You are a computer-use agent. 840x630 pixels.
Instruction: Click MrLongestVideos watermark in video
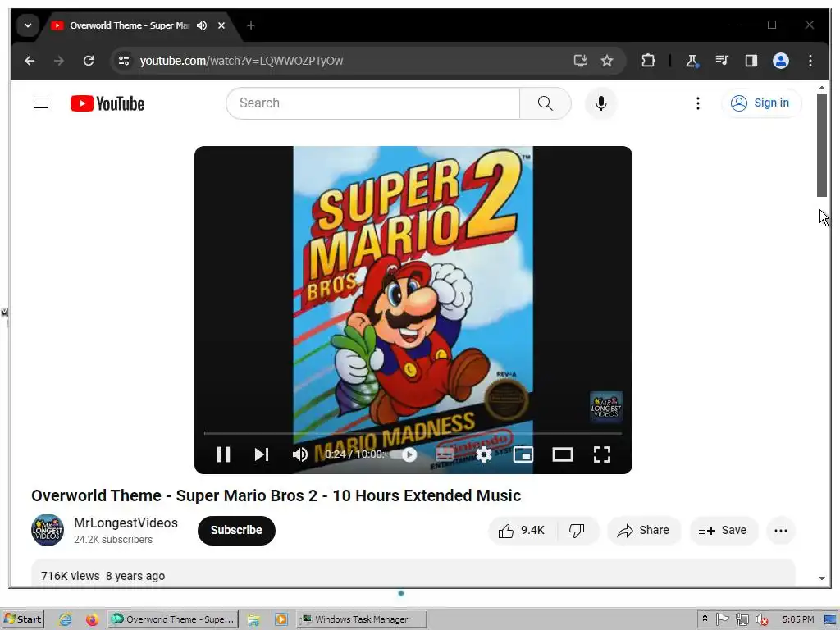point(606,407)
